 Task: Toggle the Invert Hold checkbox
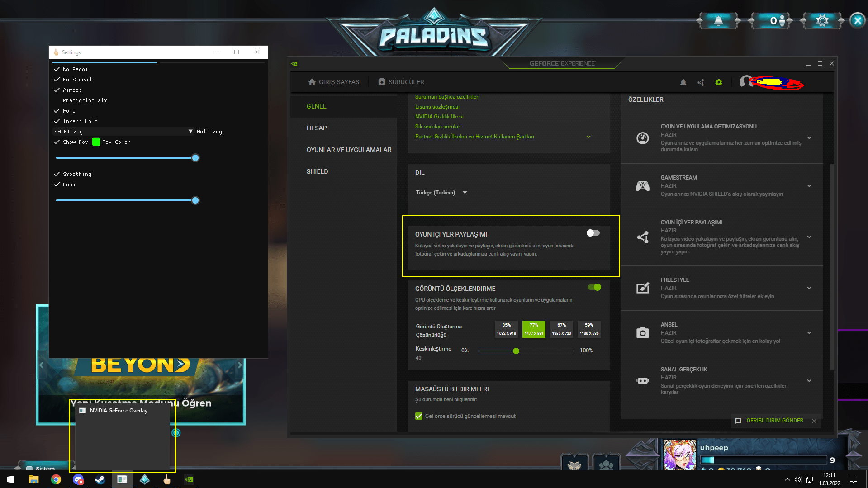57,121
